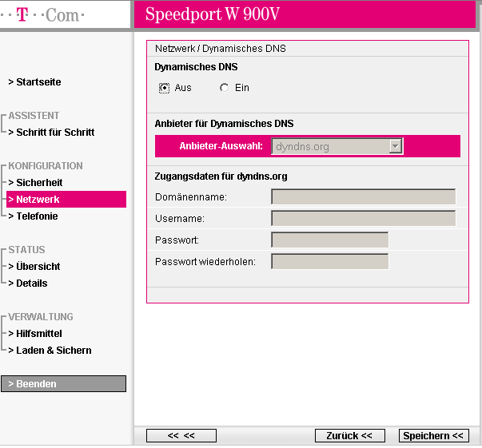This screenshot has width=482, height=448.
Task: Open the Anbieter-Auswahl dyndns.org dropdown
Action: coord(337,146)
